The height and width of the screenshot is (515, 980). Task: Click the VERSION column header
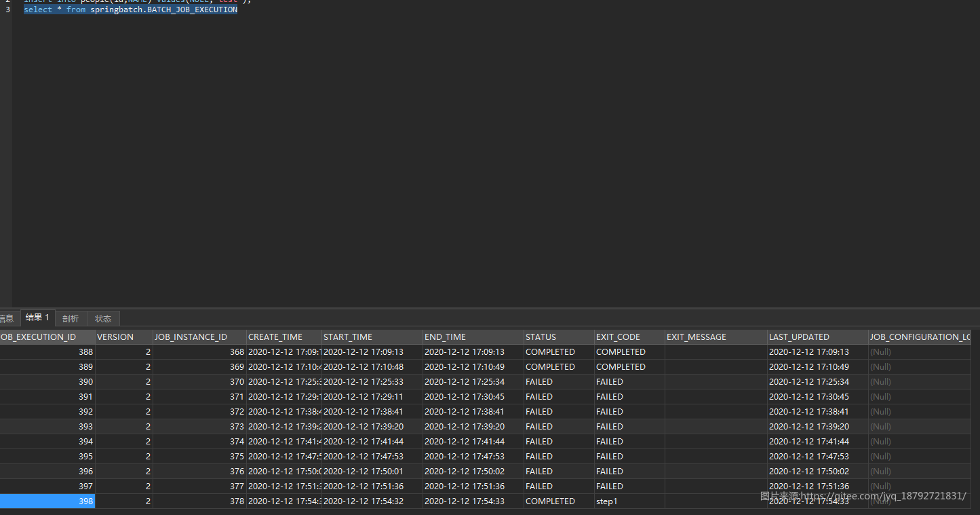pyautogui.click(x=124, y=337)
